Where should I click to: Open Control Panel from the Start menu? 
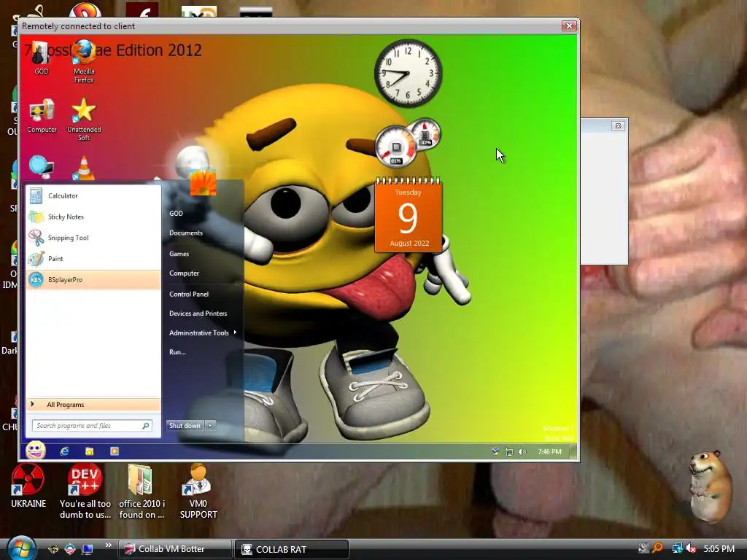(x=189, y=295)
